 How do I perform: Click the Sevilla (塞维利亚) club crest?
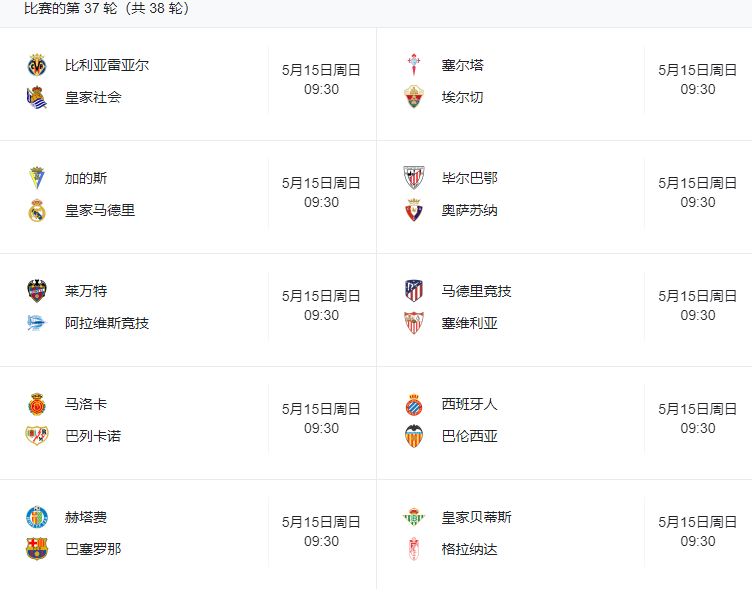coord(414,323)
